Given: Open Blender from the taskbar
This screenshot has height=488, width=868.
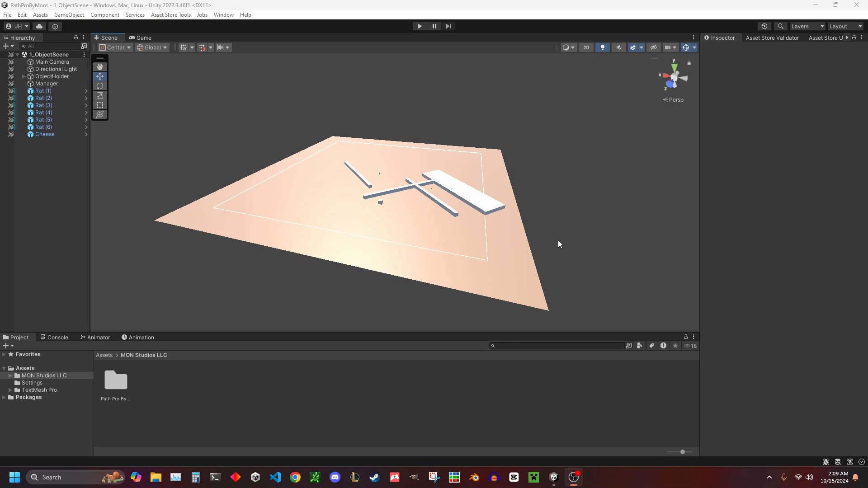Looking at the screenshot, I should click(474, 477).
